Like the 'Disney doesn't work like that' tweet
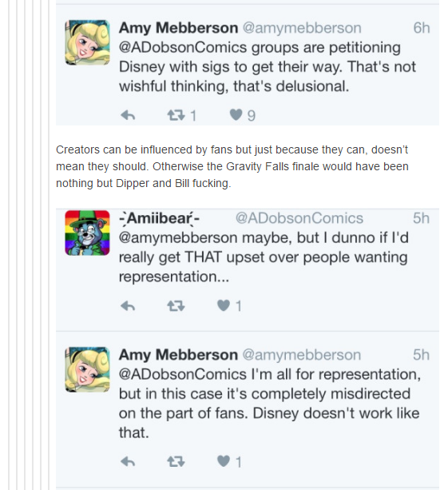Image resolution: width=448 pixels, height=490 pixels. pyautogui.click(x=224, y=461)
